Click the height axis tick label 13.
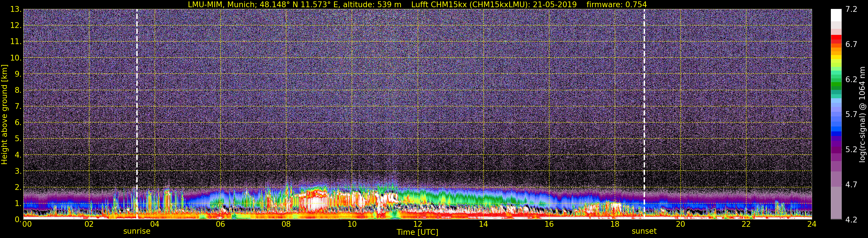This screenshot has height=238, width=868. click(16, 9)
